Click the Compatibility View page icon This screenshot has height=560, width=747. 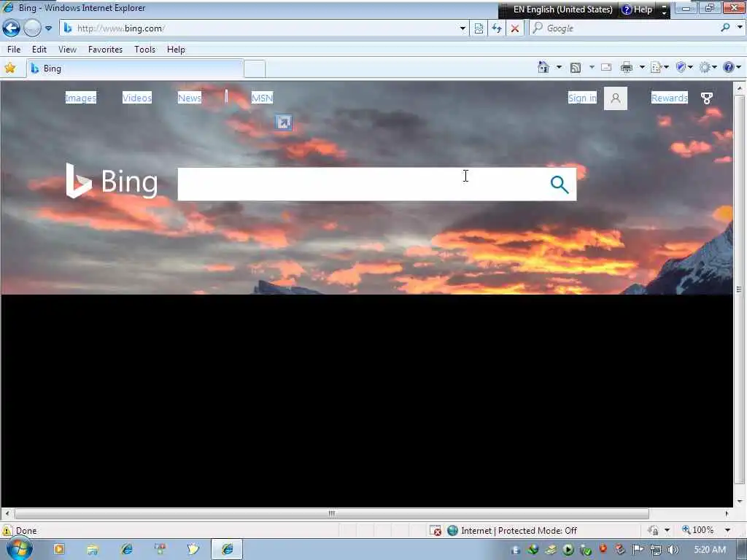coord(479,28)
